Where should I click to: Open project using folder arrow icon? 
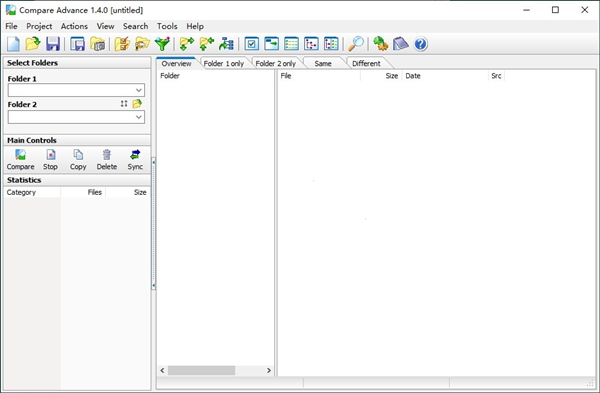tap(33, 44)
